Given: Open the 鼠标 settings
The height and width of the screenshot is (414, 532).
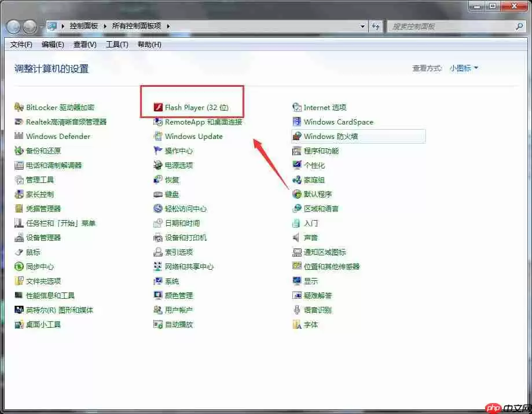Looking at the screenshot, I should tap(32, 252).
